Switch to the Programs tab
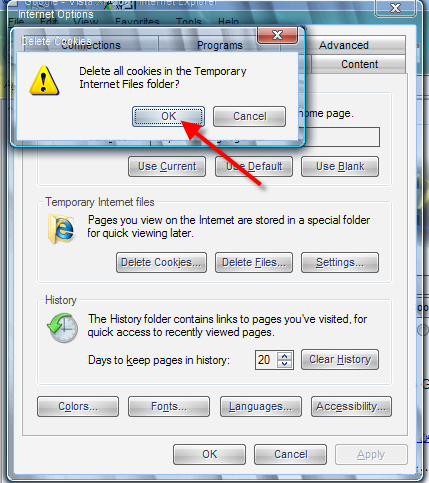 point(219,45)
